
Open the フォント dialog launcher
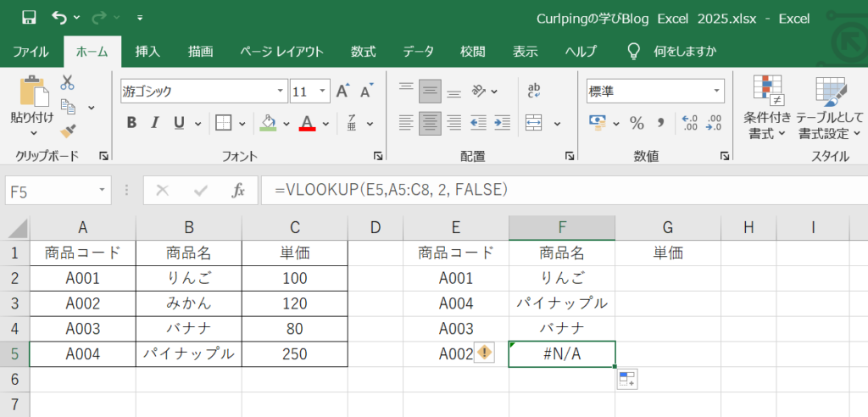(x=378, y=157)
